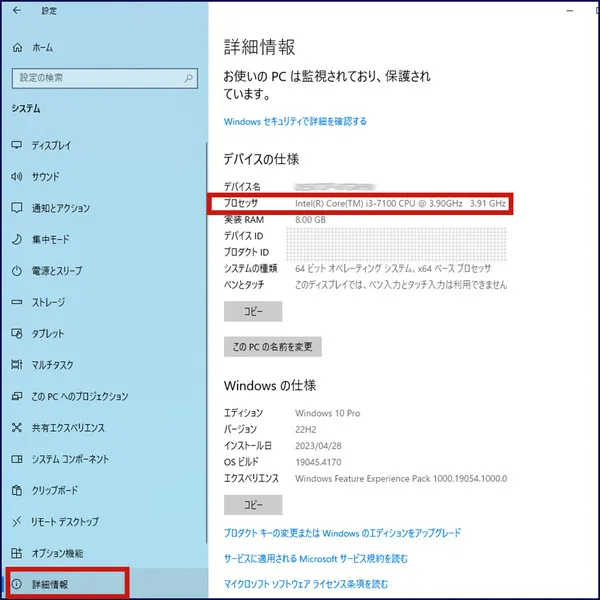
Task: Click the 電源とスリープ power icon
Action: (x=16, y=271)
